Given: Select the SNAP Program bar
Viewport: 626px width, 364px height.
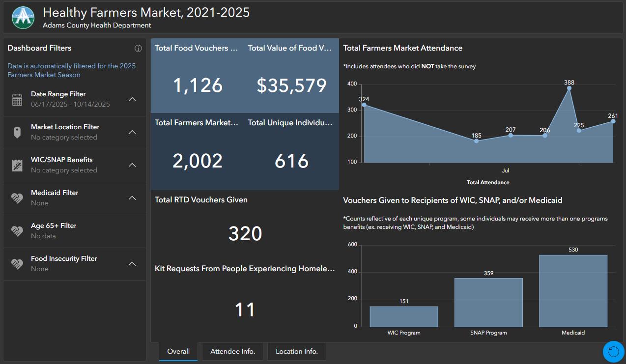Looking at the screenshot, I should pyautogui.click(x=488, y=303).
